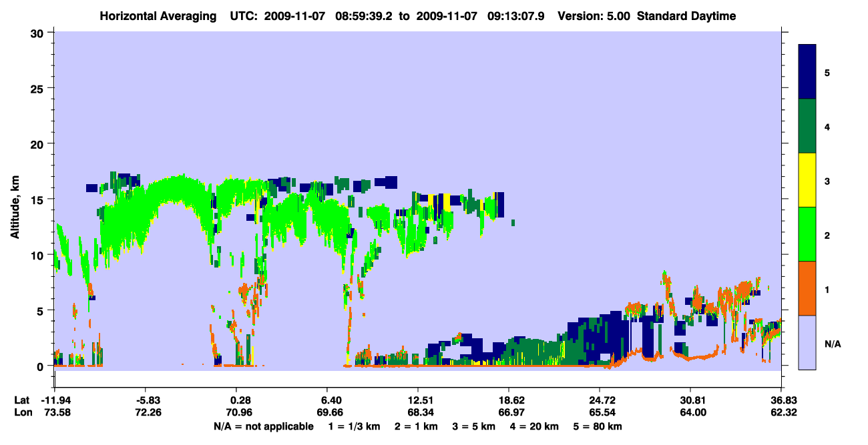The height and width of the screenshot is (445, 868).
Task: Click the yellow colorbar segment 3
Action: [x=807, y=180]
